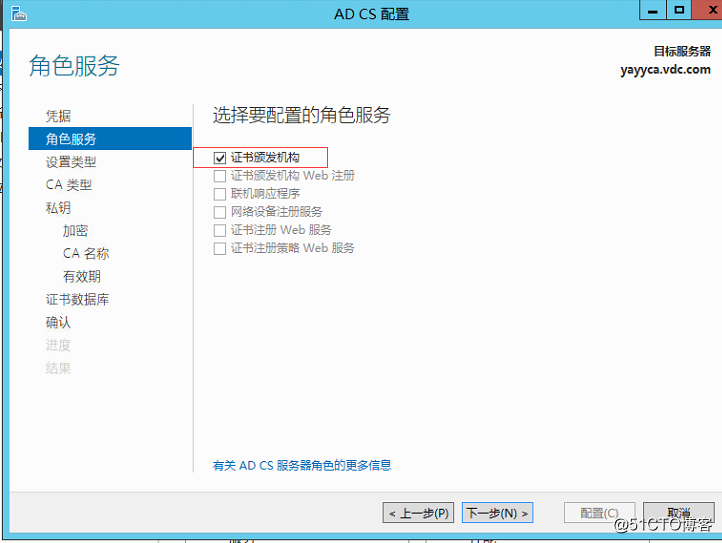This screenshot has height=543, width=722.
Task: Open the 加密 sub-step
Action: click(x=75, y=231)
